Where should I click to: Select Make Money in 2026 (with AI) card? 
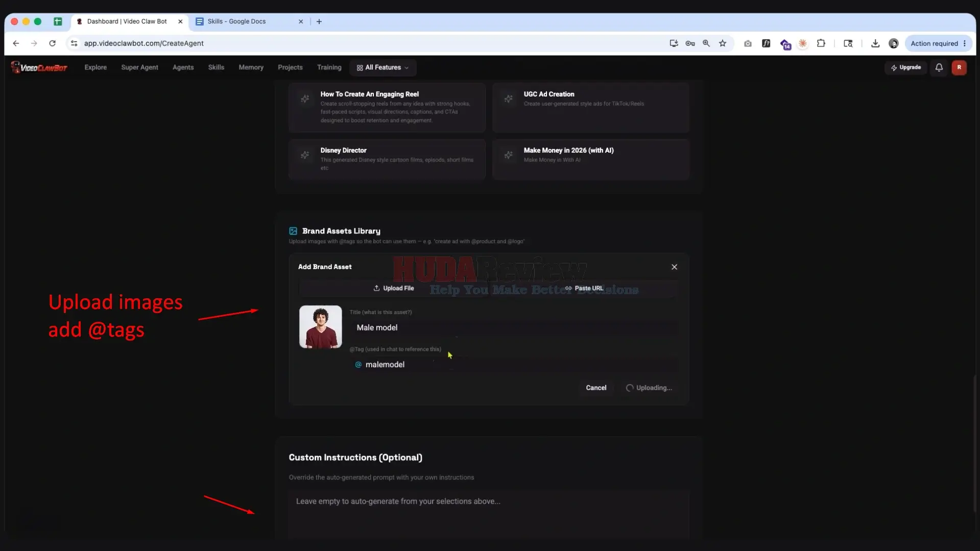[x=590, y=159]
